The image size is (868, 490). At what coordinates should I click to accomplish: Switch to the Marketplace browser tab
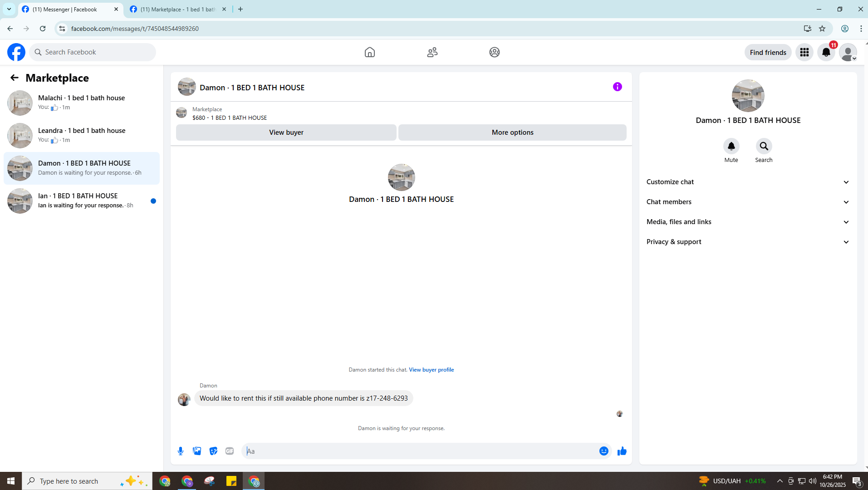pos(178,9)
